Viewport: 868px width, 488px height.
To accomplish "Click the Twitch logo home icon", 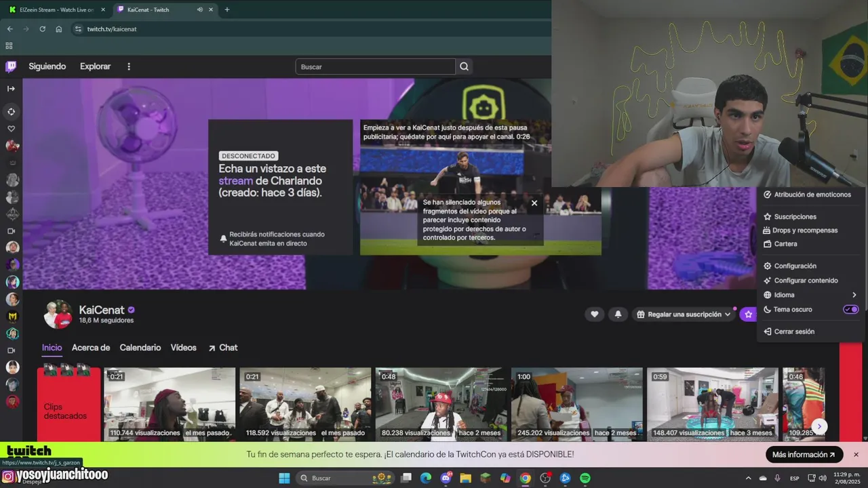I will (x=11, y=66).
